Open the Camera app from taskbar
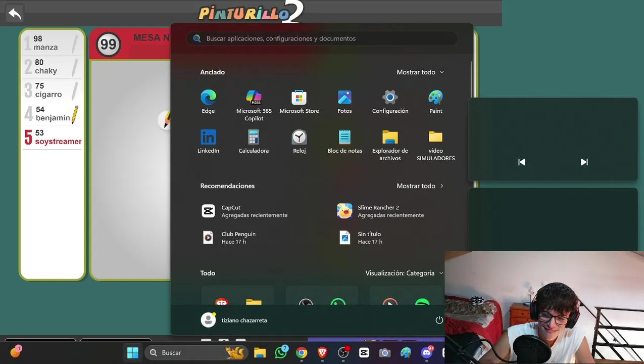Viewport: 644px width, 364px height. [x=385, y=353]
